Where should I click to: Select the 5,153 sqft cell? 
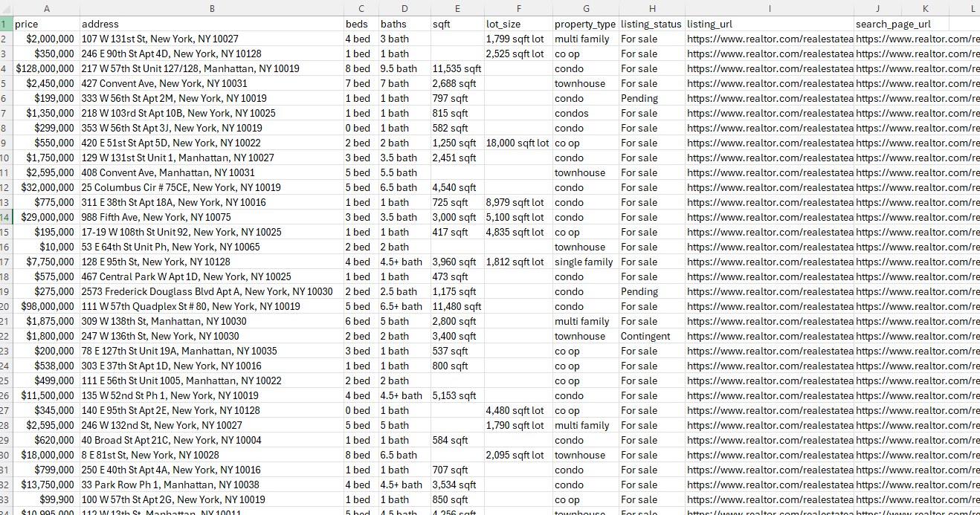(x=457, y=395)
